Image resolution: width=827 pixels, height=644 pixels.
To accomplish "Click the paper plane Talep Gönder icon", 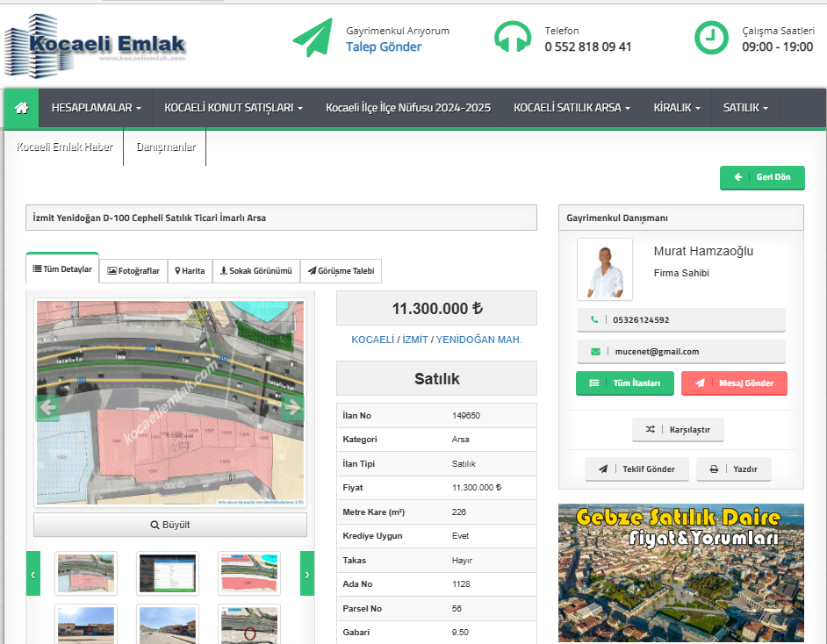I will click(313, 38).
